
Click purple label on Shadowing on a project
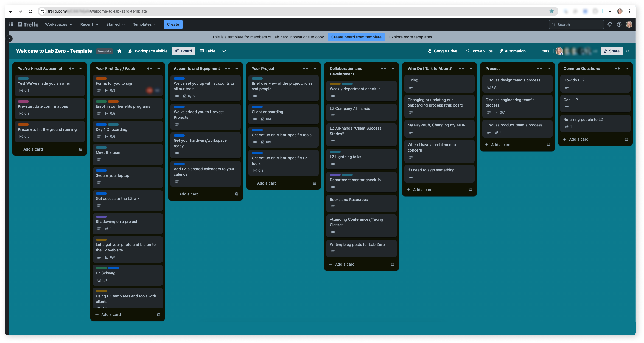pos(101,217)
